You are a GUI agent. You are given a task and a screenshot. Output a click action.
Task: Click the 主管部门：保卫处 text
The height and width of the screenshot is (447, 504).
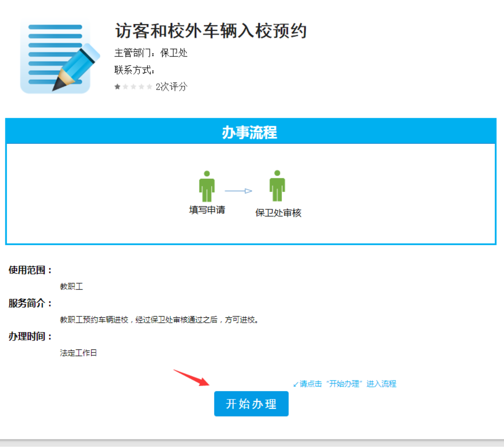(x=151, y=53)
